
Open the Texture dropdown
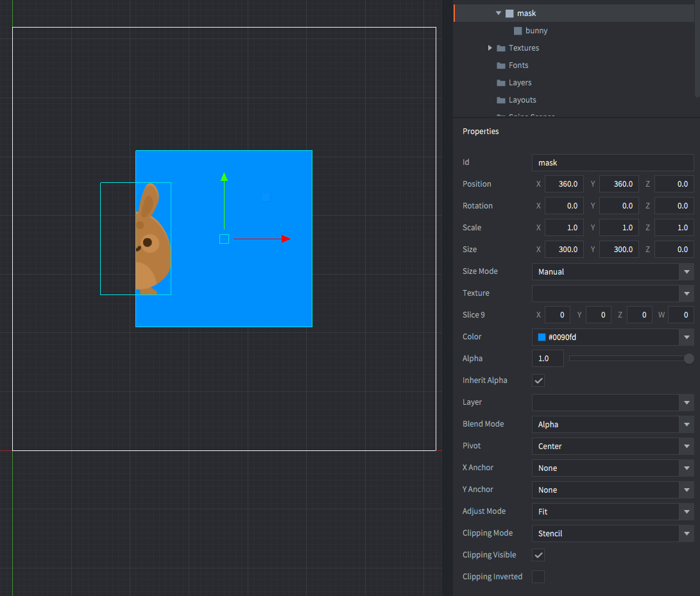click(x=687, y=294)
